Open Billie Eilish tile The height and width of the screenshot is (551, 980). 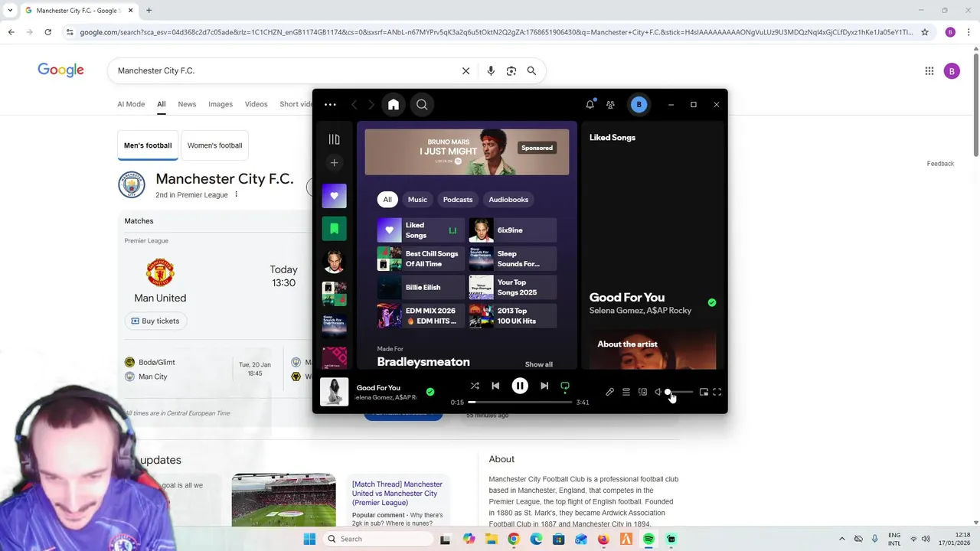420,287
